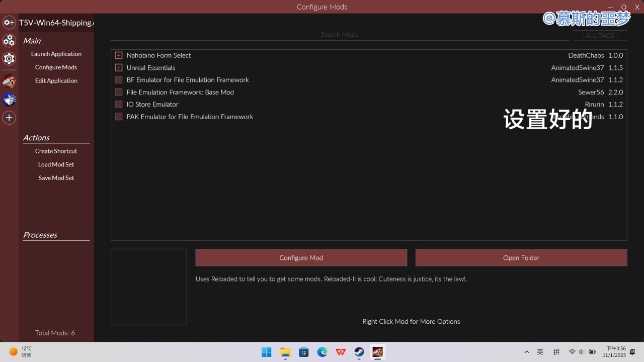Viewport: 644px width, 362px height.
Task: Click author Sewer56 in the mod list
Action: pos(591,93)
